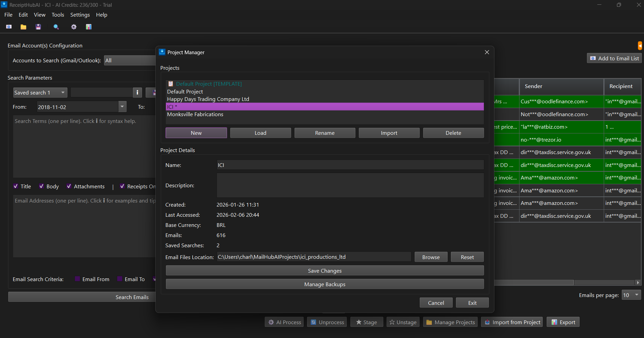
Task: Open the Settings menu
Action: point(80,15)
